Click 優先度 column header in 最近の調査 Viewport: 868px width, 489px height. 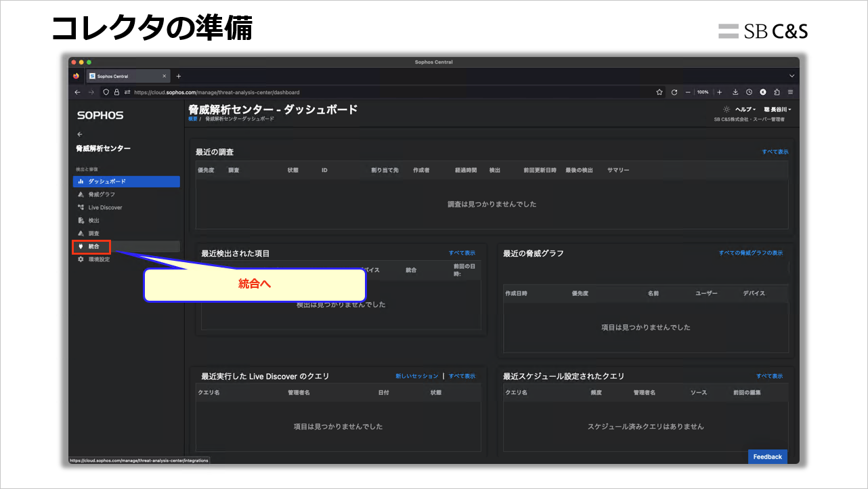coord(206,170)
